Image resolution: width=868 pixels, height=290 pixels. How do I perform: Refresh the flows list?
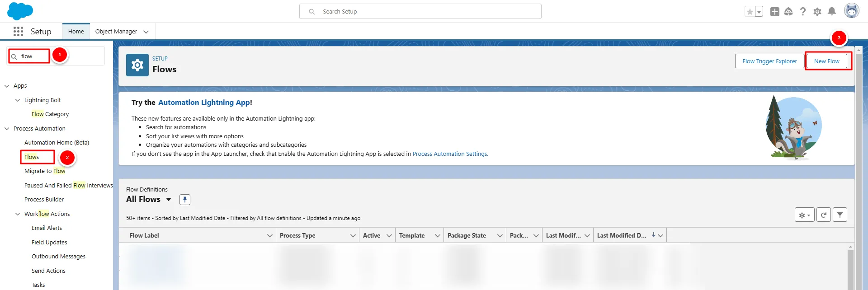824,215
